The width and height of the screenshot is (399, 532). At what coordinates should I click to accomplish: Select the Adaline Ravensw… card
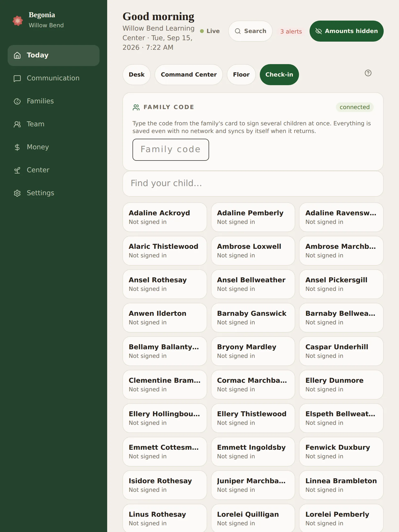[x=341, y=217]
